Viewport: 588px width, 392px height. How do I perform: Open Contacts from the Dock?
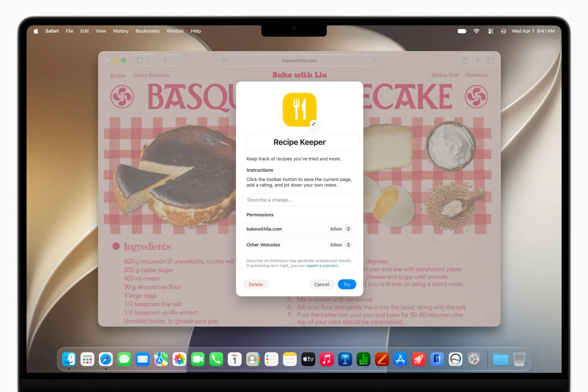tap(253, 359)
